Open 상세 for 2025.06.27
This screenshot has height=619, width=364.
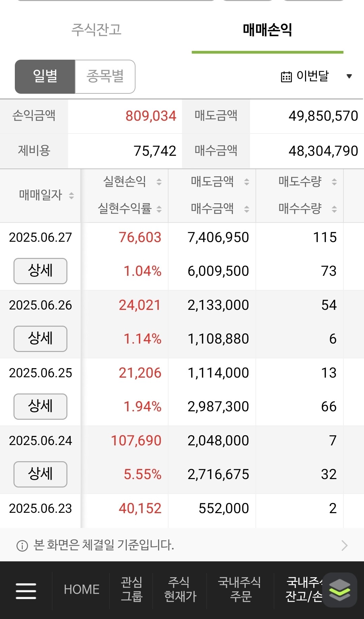tap(40, 271)
